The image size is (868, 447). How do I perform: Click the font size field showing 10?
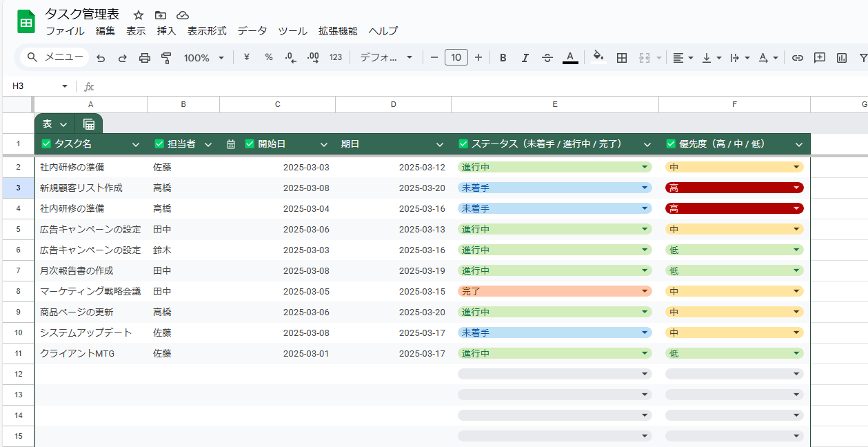(456, 58)
